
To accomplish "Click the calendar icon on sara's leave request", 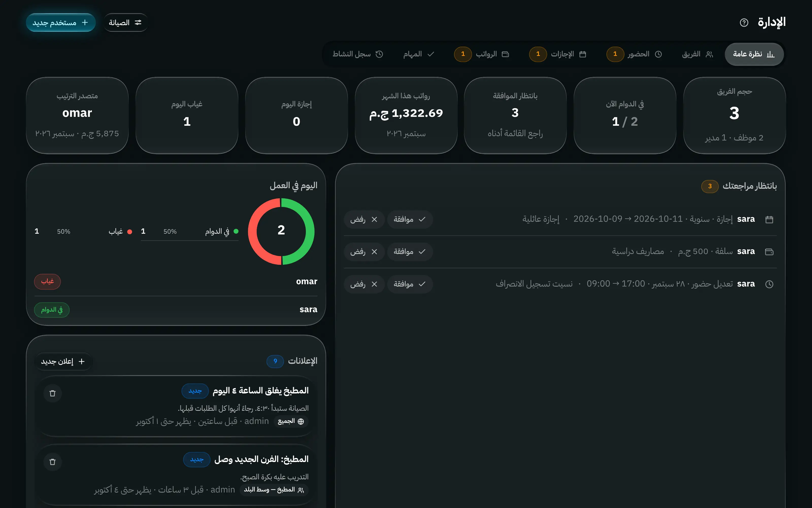I will [769, 219].
